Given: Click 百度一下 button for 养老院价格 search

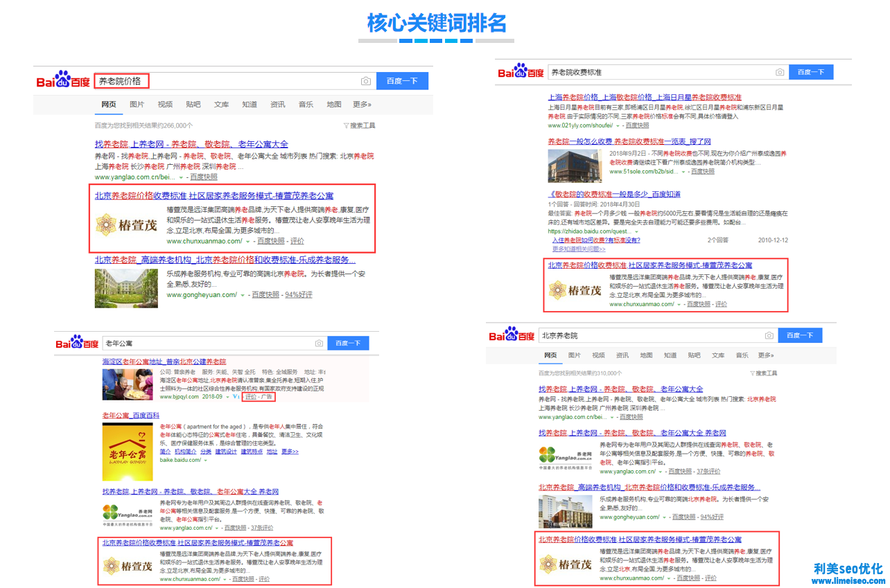Looking at the screenshot, I should pyautogui.click(x=402, y=81).
